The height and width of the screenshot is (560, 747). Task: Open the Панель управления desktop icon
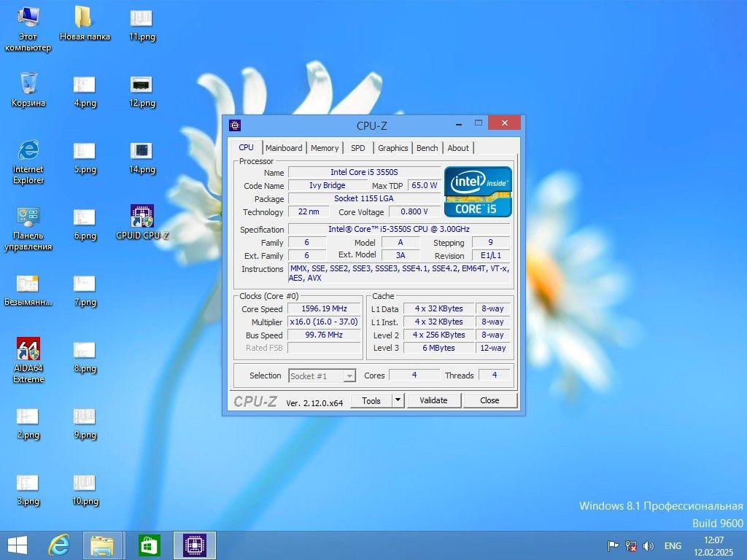pos(28,228)
